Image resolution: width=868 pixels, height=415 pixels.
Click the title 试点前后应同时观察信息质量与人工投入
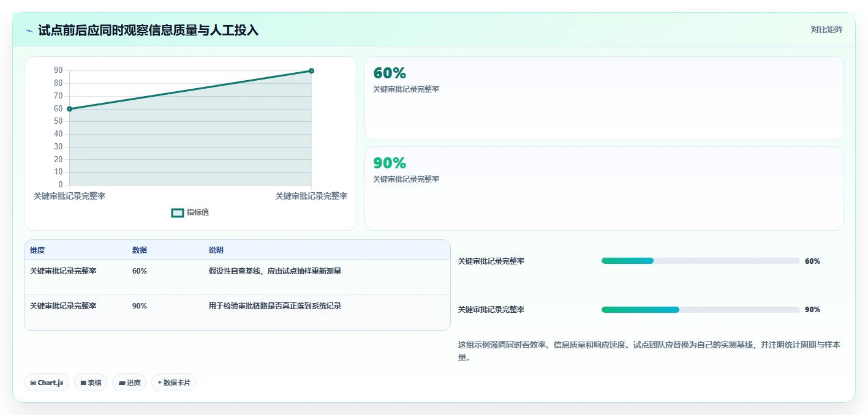coord(148,30)
